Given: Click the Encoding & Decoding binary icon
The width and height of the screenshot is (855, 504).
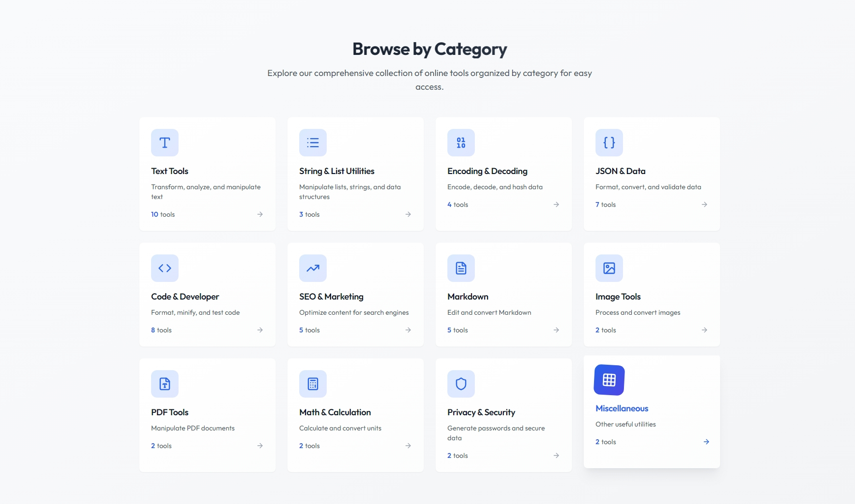Looking at the screenshot, I should point(461,143).
